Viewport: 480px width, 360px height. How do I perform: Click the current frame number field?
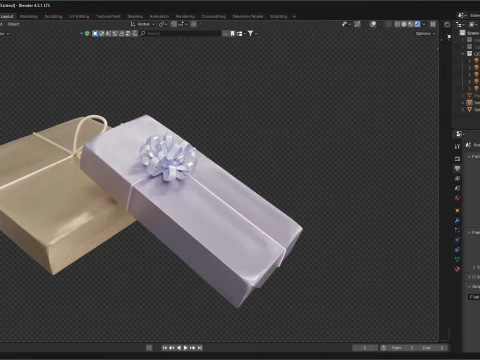[365, 348]
